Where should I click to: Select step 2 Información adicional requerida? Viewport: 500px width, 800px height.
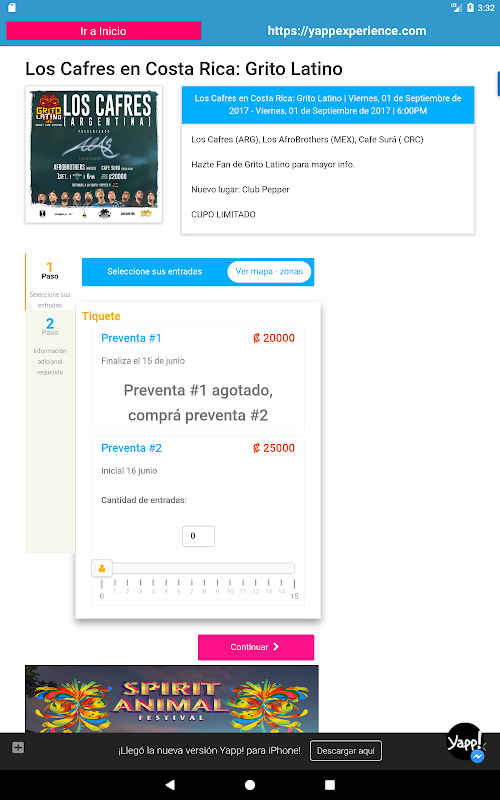pos(50,346)
